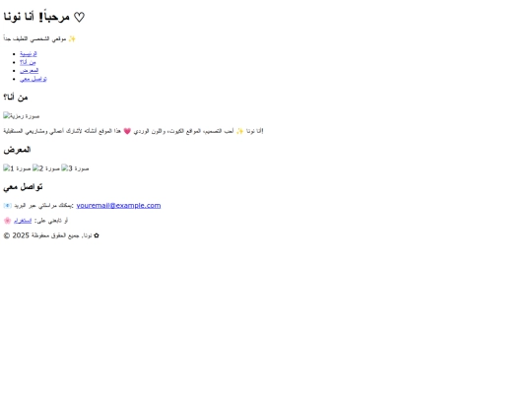Select the gallery thumbnail صورة 3

click(x=75, y=168)
